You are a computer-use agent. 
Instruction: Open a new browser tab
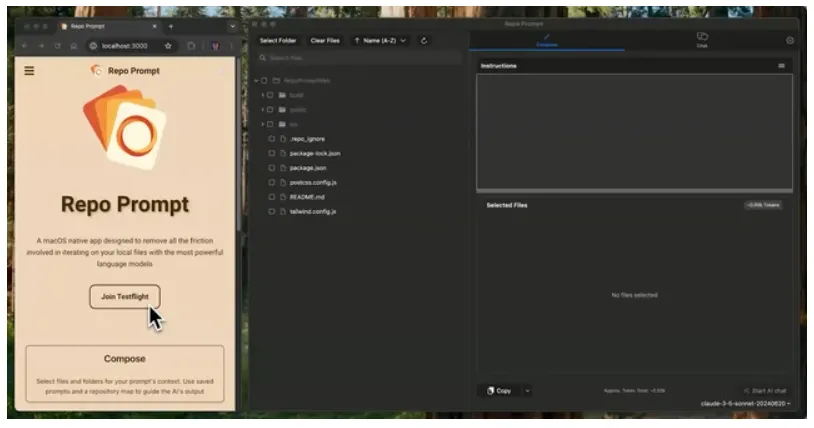tap(171, 26)
